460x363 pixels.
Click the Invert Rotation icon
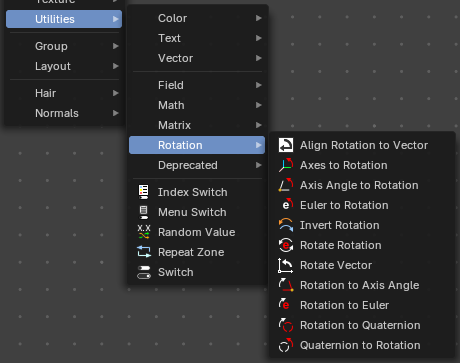pos(286,225)
